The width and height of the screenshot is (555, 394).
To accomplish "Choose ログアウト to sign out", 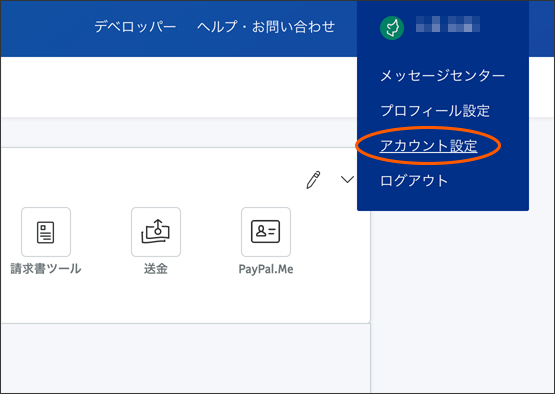I will click(x=414, y=181).
